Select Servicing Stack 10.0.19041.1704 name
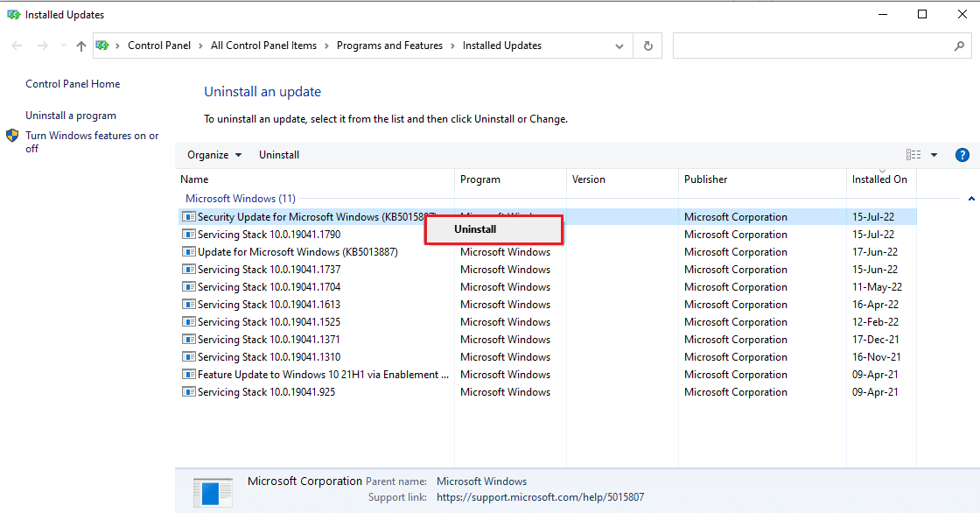 tap(269, 287)
